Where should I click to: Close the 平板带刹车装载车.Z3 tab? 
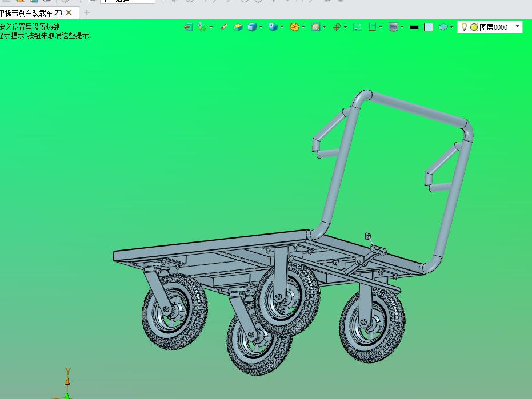69,13
